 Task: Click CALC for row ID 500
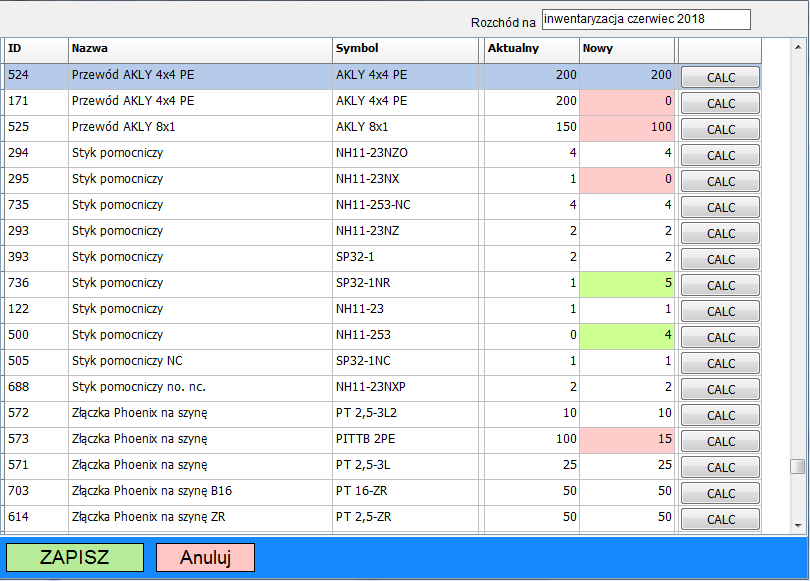720,337
